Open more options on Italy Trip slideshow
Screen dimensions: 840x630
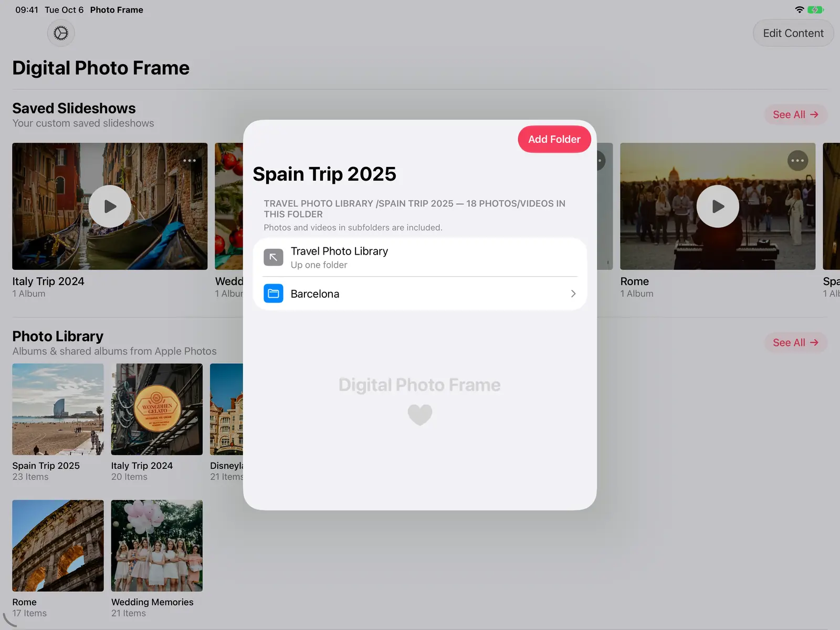190,161
